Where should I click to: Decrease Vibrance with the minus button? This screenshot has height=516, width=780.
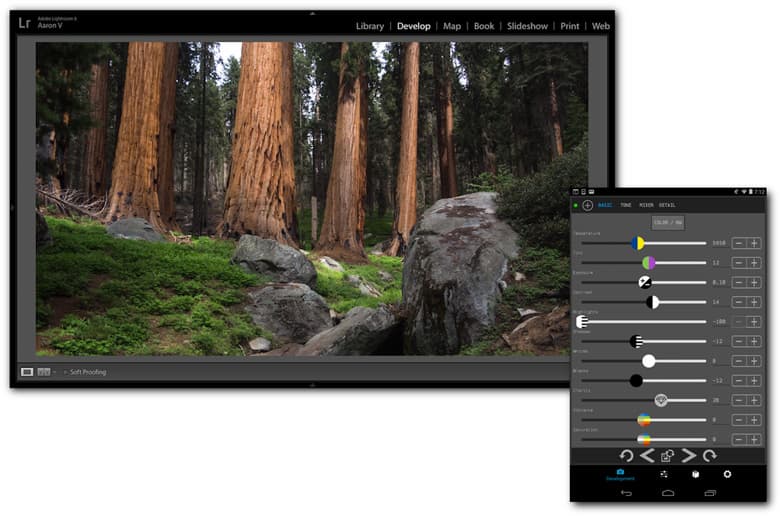pos(739,419)
